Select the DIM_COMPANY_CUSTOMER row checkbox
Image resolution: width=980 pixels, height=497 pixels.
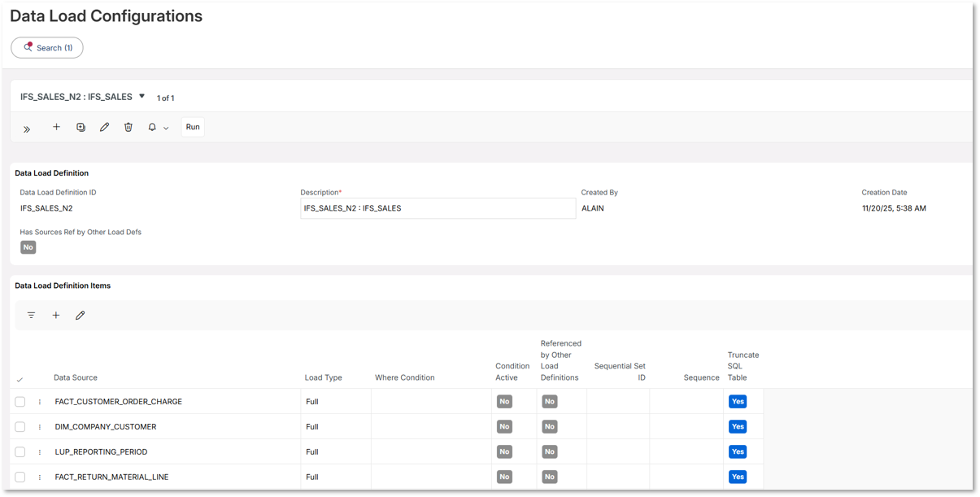click(x=20, y=427)
